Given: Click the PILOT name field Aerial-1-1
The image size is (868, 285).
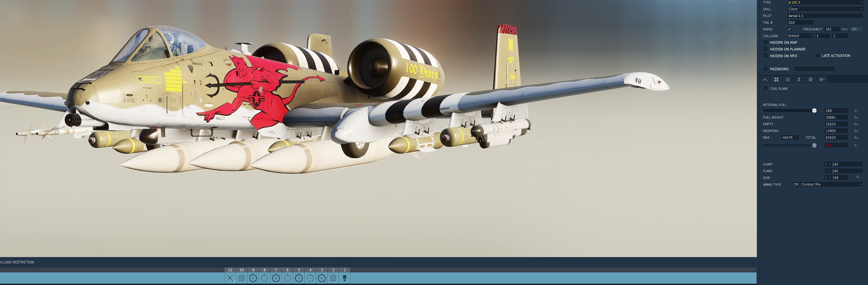Looking at the screenshot, I should (825, 16).
